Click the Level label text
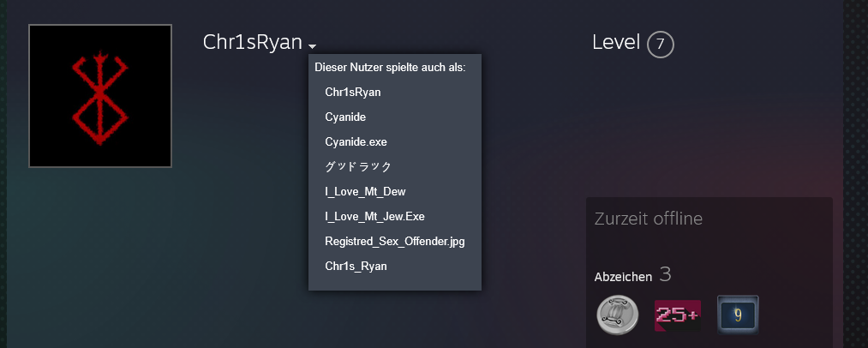Image resolution: width=868 pixels, height=348 pixels. [x=616, y=43]
